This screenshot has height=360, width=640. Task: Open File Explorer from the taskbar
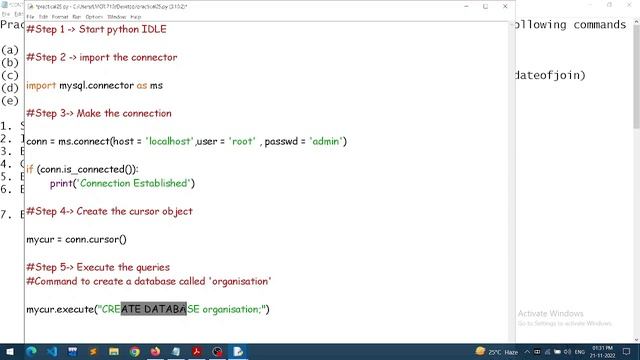tap(114, 351)
